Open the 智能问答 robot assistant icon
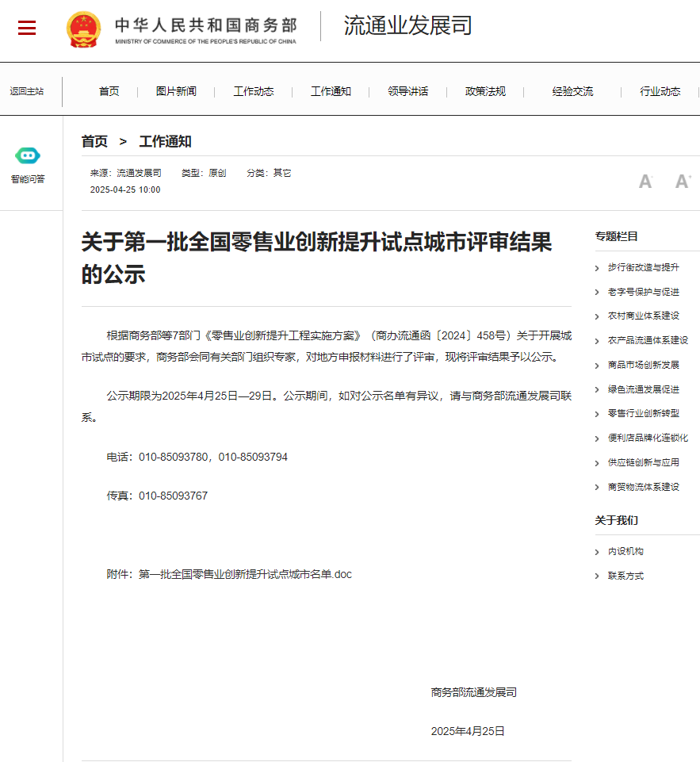Image resolution: width=700 pixels, height=762 pixels. [x=28, y=156]
